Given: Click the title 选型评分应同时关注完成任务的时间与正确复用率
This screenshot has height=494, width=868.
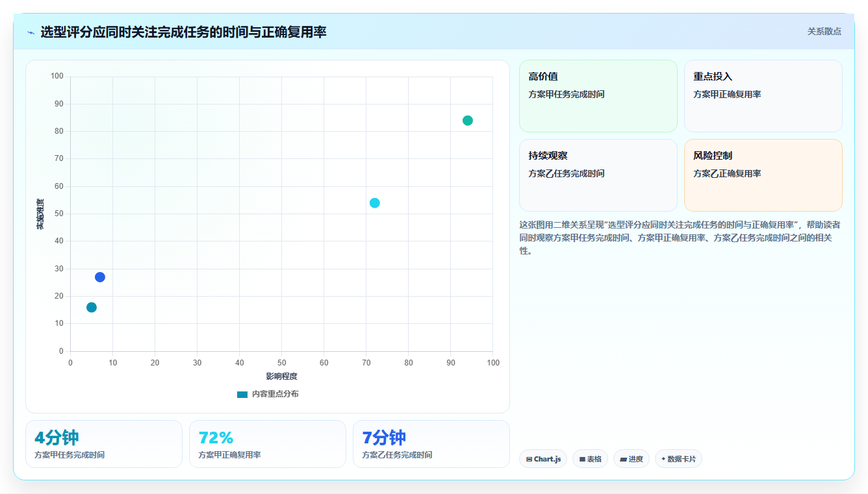Looking at the screenshot, I should point(183,32).
